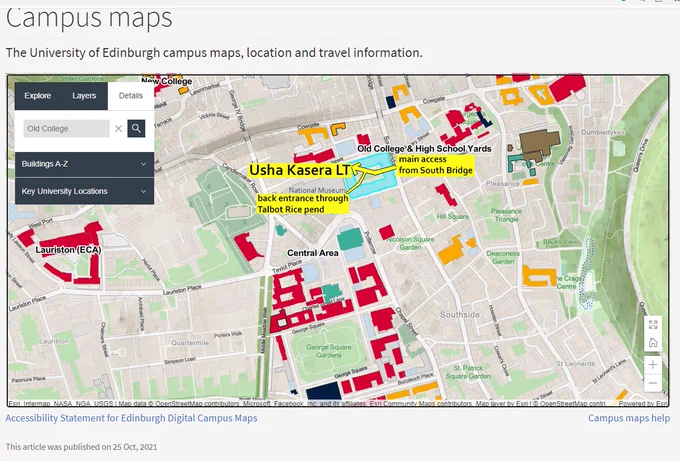The height and width of the screenshot is (461, 680).
Task: Clear the Old College search text
Action: click(x=118, y=128)
